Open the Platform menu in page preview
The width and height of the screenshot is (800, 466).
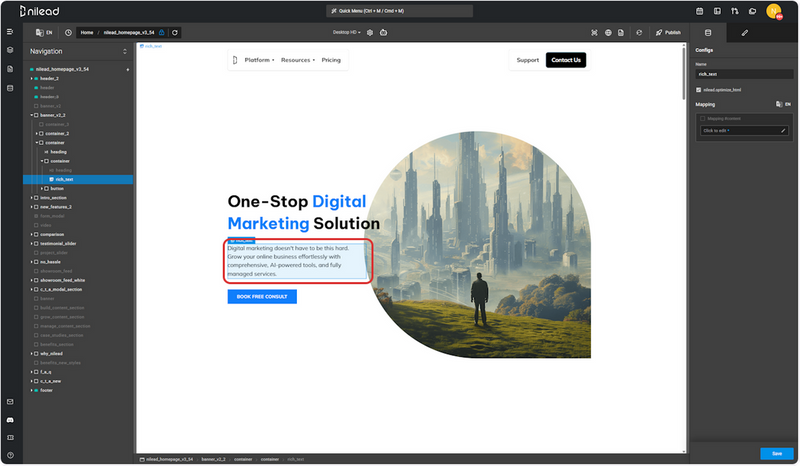tap(259, 60)
